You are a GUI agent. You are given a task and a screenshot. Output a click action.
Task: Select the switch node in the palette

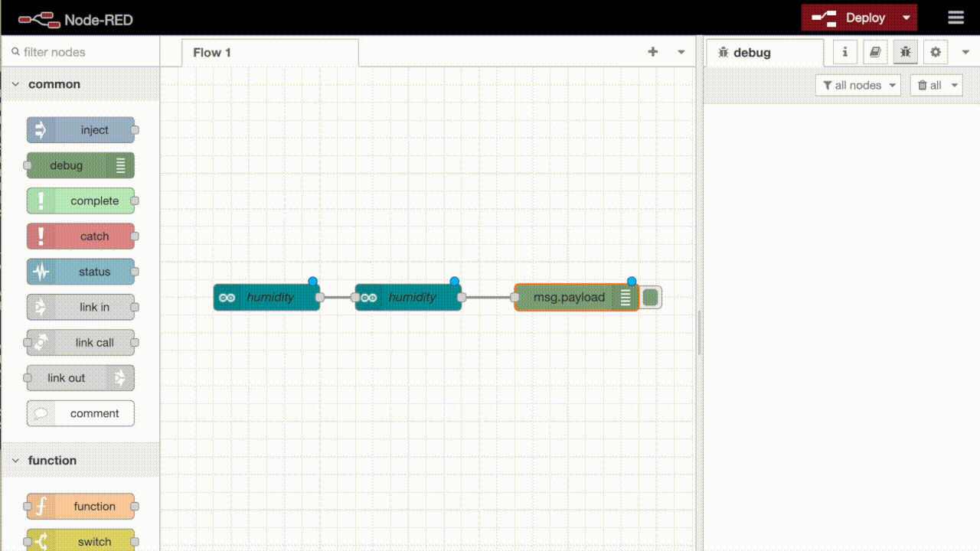point(80,540)
